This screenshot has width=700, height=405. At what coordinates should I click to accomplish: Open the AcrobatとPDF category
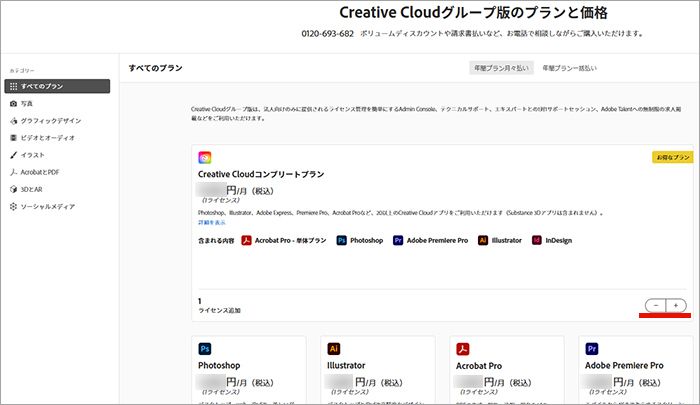pos(40,172)
